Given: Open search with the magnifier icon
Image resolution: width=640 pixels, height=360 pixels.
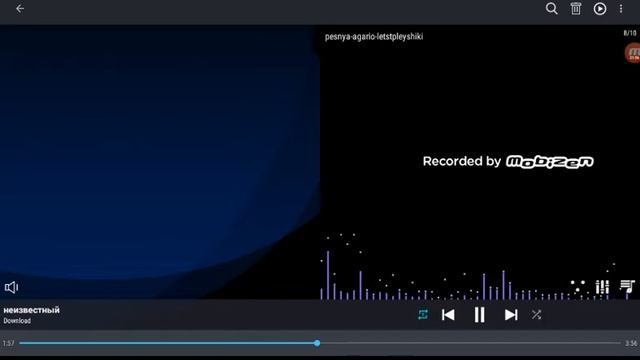Looking at the screenshot, I should tap(551, 9).
